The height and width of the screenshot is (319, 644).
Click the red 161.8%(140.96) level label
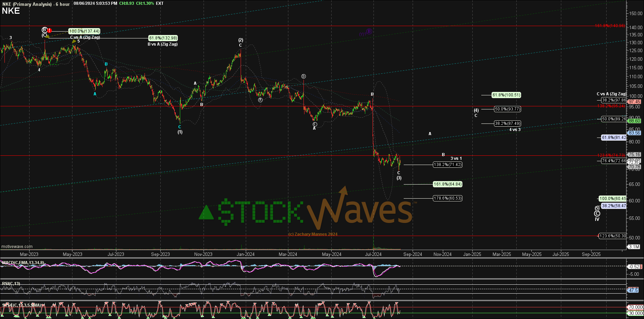tap(610, 26)
